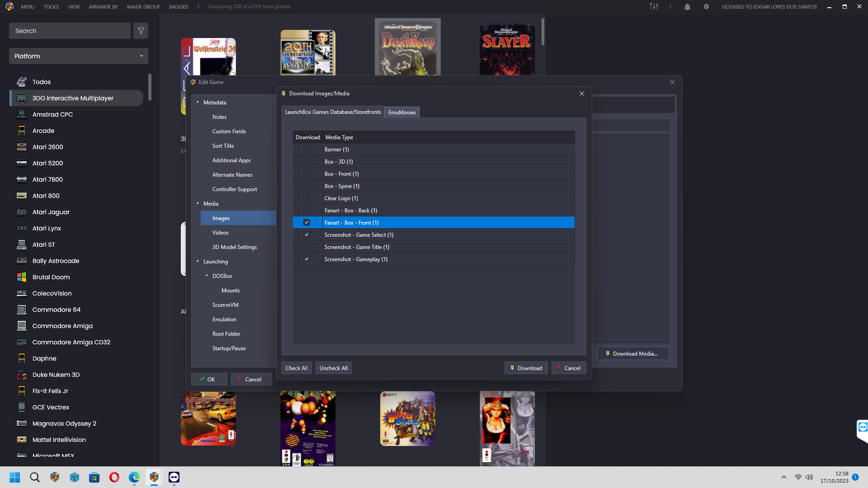Select the GCE Vectrex icon
868x488 pixels.
(x=22, y=407)
